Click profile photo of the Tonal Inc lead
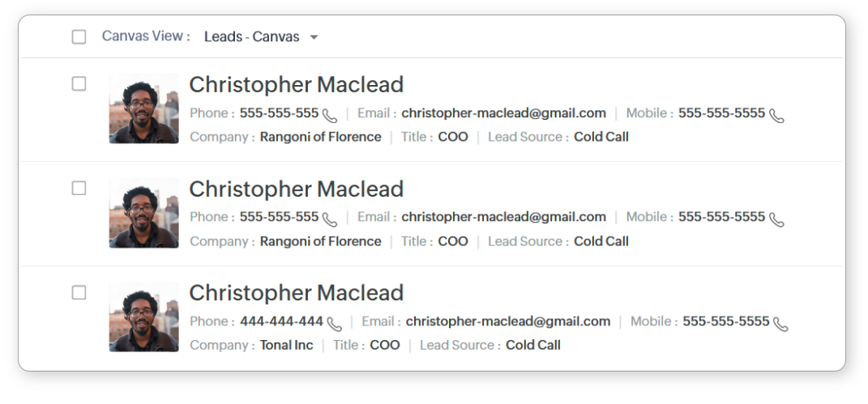Viewport: 868px width, 404px height. click(143, 317)
